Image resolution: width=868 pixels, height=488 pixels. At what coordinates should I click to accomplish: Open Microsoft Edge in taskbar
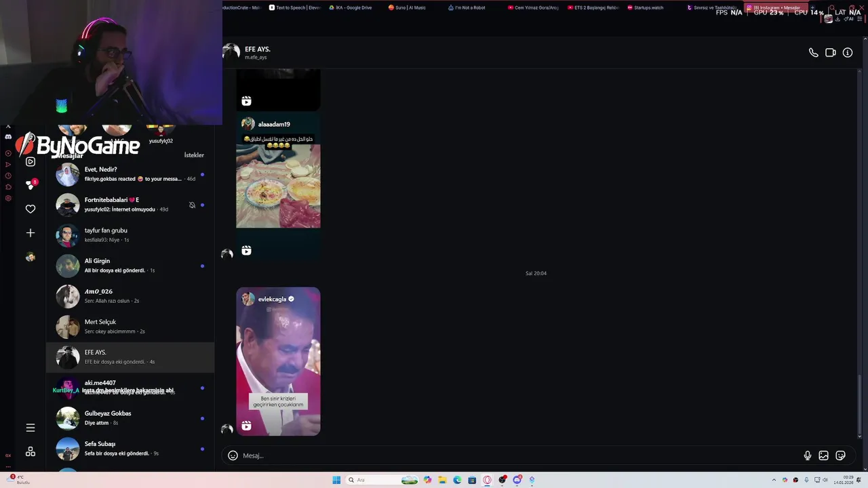coord(457,480)
